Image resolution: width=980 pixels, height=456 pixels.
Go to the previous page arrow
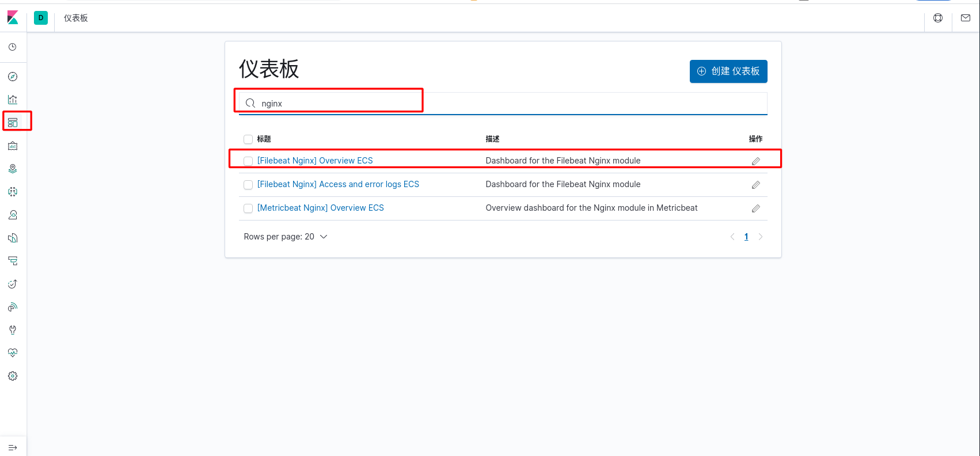[x=732, y=237]
